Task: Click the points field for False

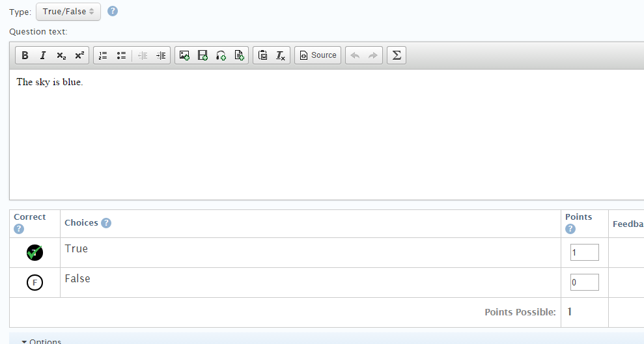Action: tap(584, 282)
